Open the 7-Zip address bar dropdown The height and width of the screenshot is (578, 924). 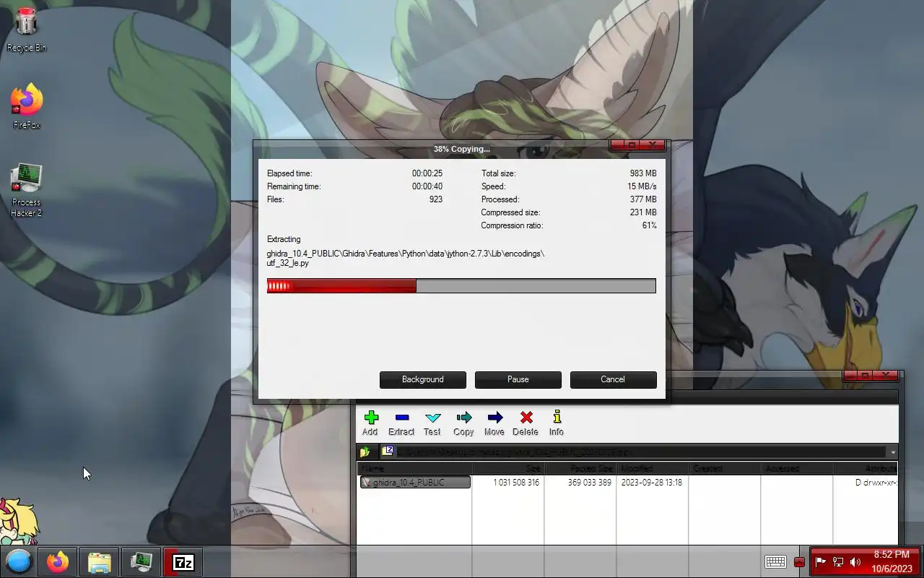892,452
